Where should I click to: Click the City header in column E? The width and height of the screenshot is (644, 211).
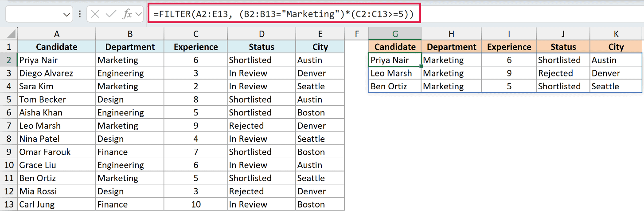point(320,47)
